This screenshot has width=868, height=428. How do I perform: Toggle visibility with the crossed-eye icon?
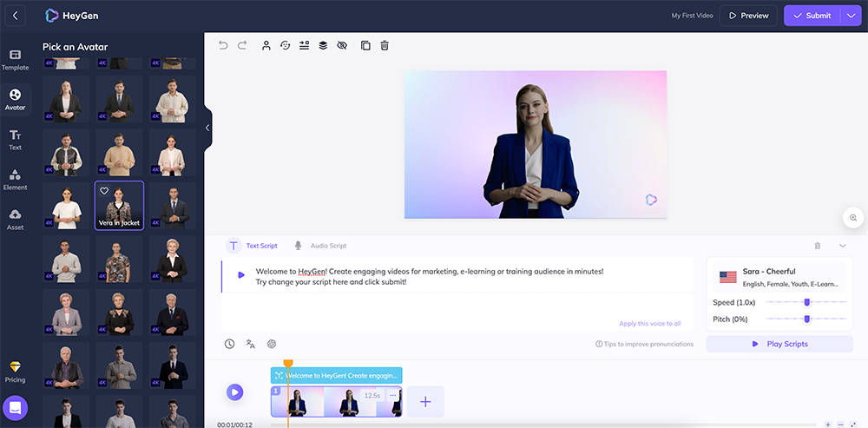click(342, 45)
